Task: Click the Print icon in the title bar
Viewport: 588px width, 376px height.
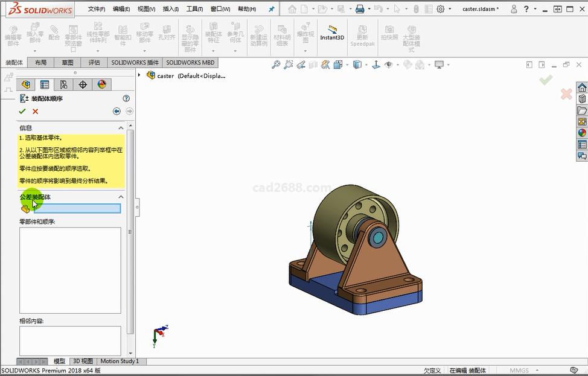Action: [360, 9]
